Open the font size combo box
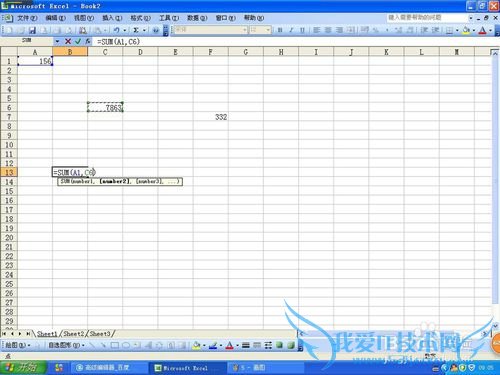The width and height of the screenshot is (500, 375). coord(260,30)
